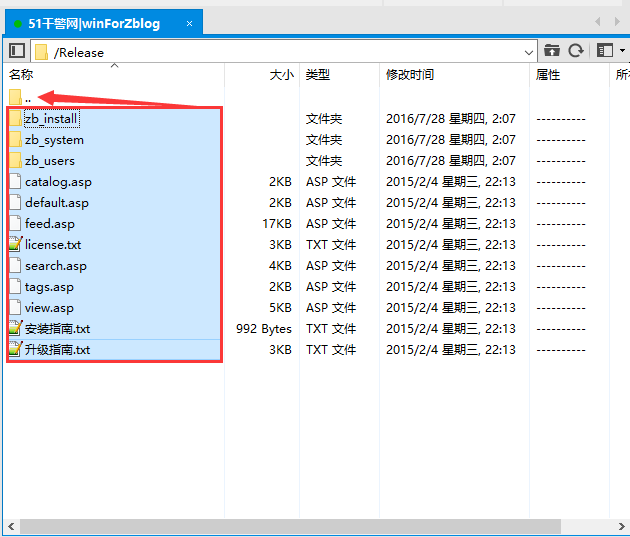Click 文件夹 type of zb_install row
Image resolution: width=630 pixels, height=537 pixels.
[x=324, y=119]
